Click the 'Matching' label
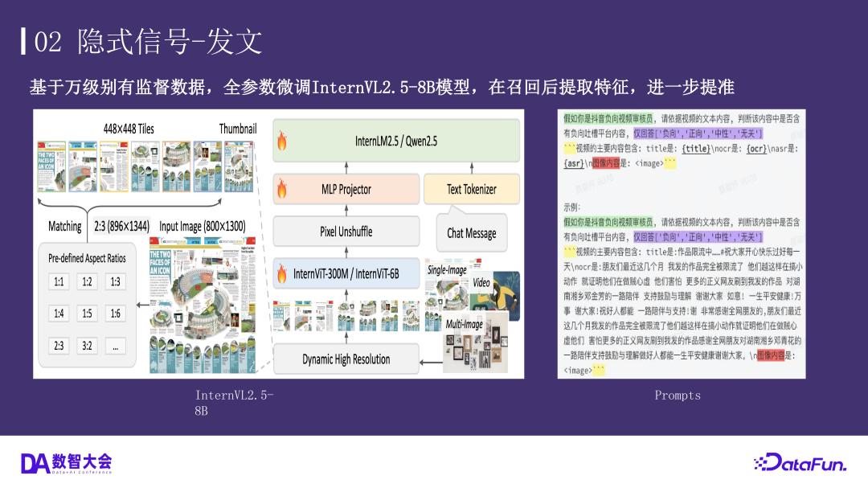868x488 pixels. tap(65, 226)
